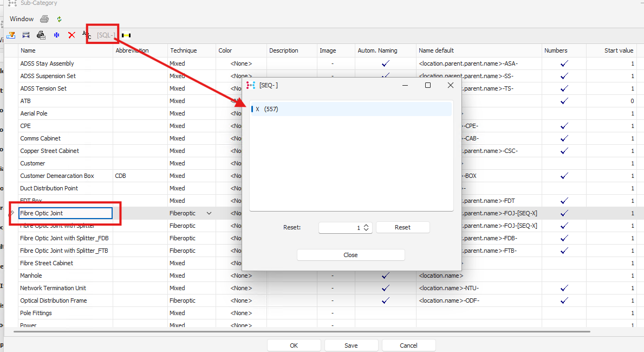This screenshot has width=644, height=352.
Task: Toggle Autom. Naming checkmark for ADSS Stay Assembly
Action: 386,63
